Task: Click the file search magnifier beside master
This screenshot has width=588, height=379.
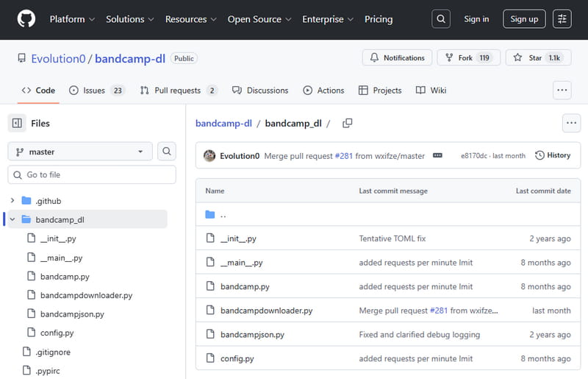Action: point(167,152)
